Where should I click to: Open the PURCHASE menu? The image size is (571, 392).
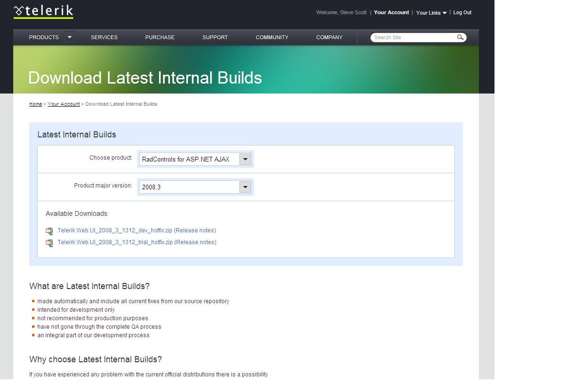[160, 37]
